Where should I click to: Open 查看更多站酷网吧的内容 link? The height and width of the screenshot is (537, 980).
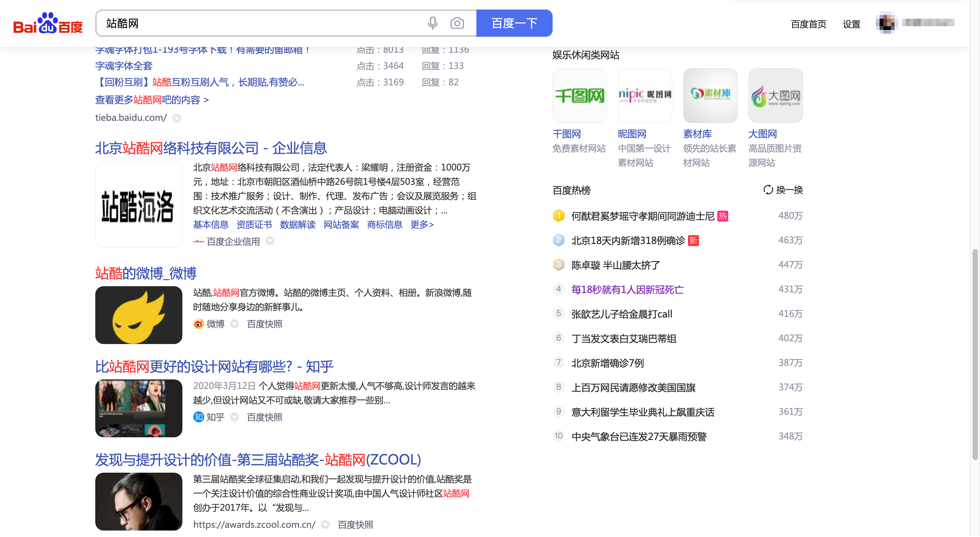[x=148, y=99]
